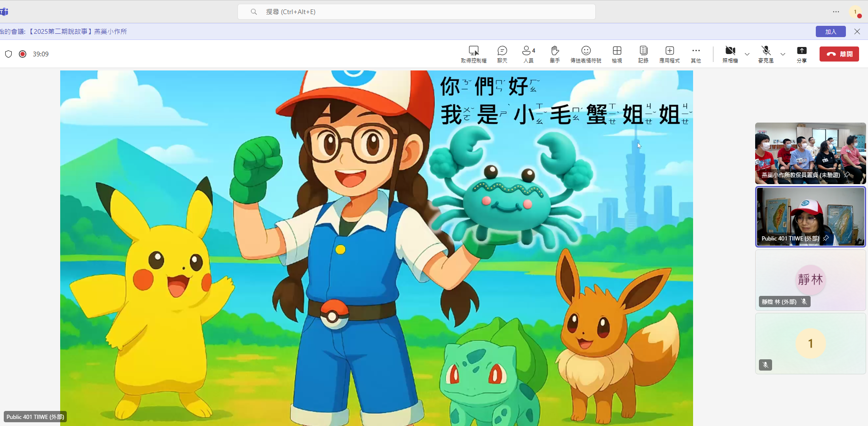Raise hand with the 舉手 icon

click(x=555, y=51)
